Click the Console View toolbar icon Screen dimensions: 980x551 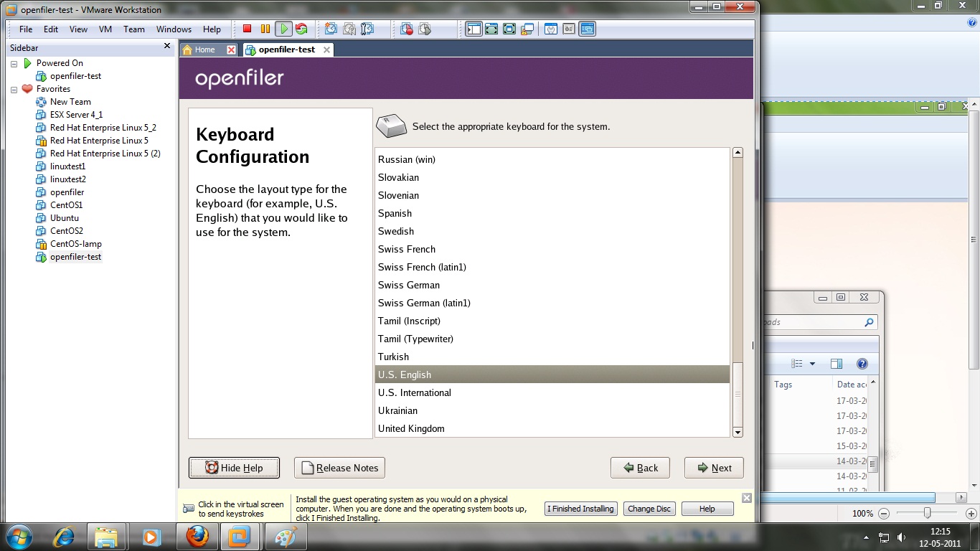coord(588,29)
